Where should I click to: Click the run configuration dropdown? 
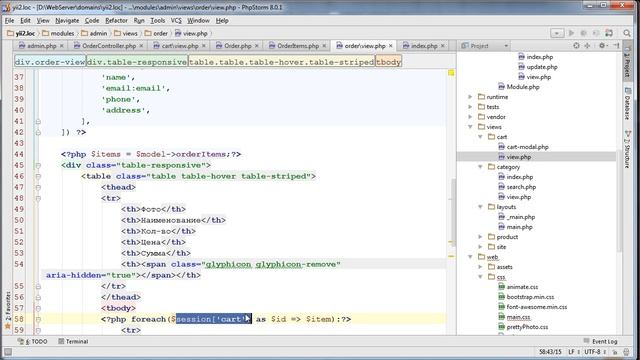(x=557, y=33)
